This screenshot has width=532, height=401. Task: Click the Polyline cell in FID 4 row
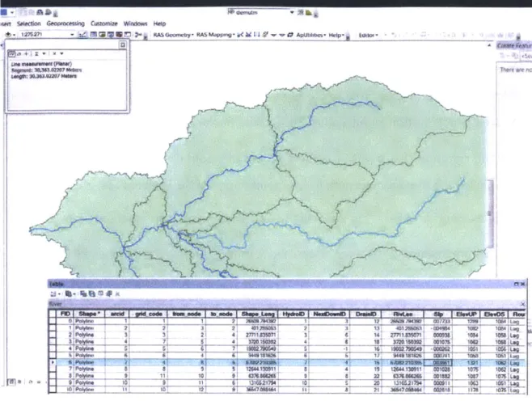(x=89, y=348)
